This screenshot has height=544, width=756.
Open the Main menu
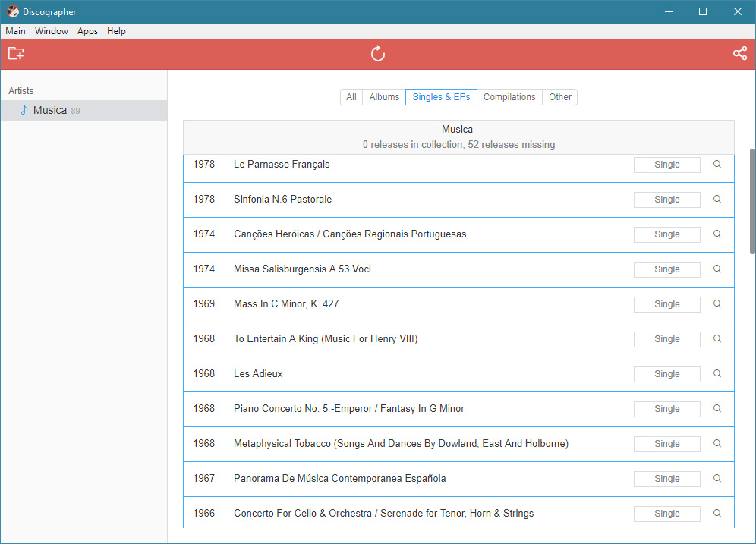click(x=15, y=31)
